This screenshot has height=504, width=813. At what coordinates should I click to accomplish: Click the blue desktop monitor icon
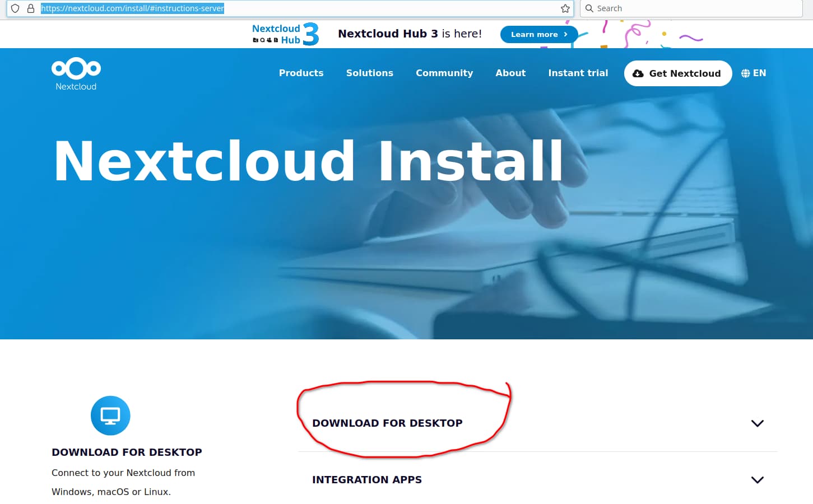point(110,416)
